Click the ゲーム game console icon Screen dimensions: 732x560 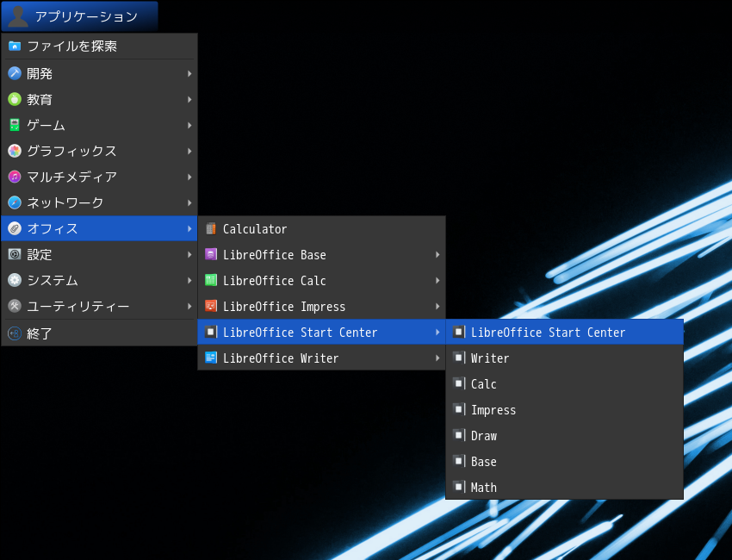[x=15, y=125]
